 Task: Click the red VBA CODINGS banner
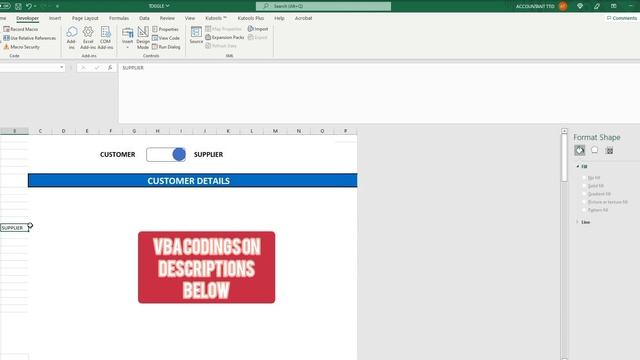click(x=207, y=267)
